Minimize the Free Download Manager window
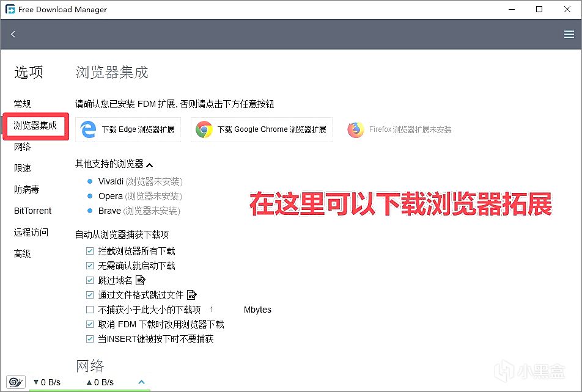 click(512, 9)
